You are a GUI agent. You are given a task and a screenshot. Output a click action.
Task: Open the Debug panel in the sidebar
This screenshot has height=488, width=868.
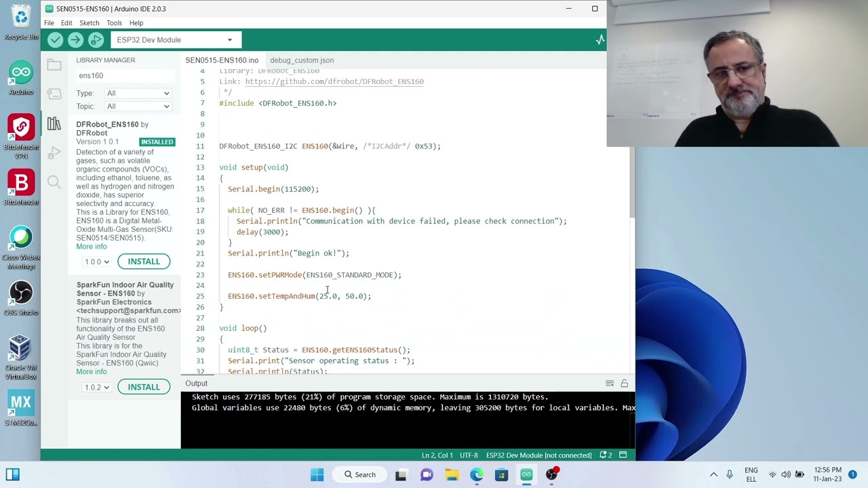tap(54, 153)
